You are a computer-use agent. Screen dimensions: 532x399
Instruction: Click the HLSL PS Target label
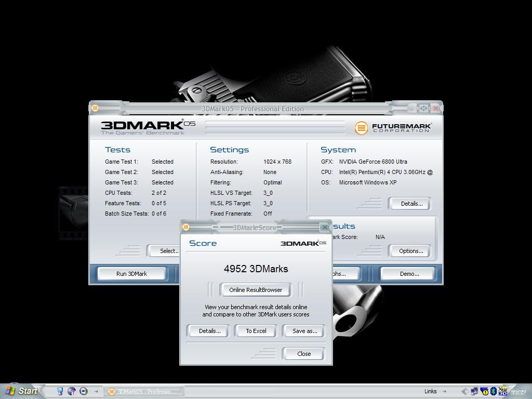click(231, 203)
